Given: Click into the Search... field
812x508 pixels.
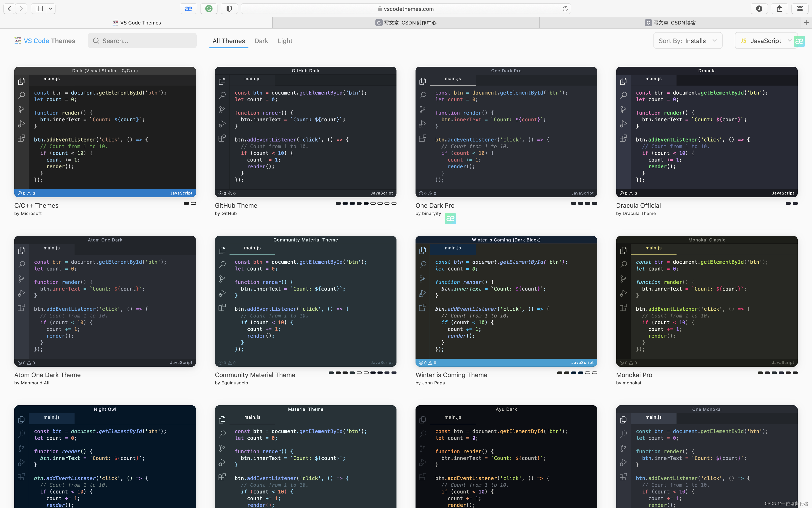Looking at the screenshot, I should click(142, 41).
